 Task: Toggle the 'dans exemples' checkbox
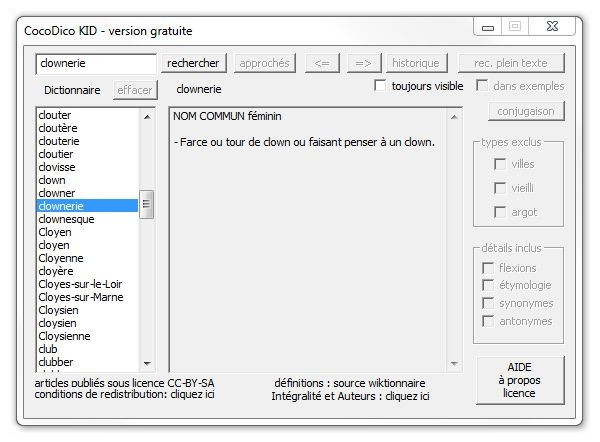(x=482, y=86)
